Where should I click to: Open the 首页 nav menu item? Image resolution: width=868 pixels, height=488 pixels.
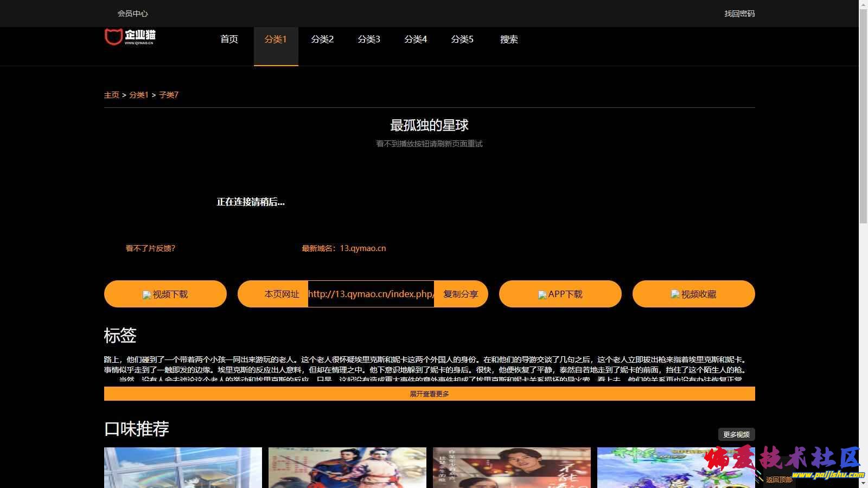point(229,39)
